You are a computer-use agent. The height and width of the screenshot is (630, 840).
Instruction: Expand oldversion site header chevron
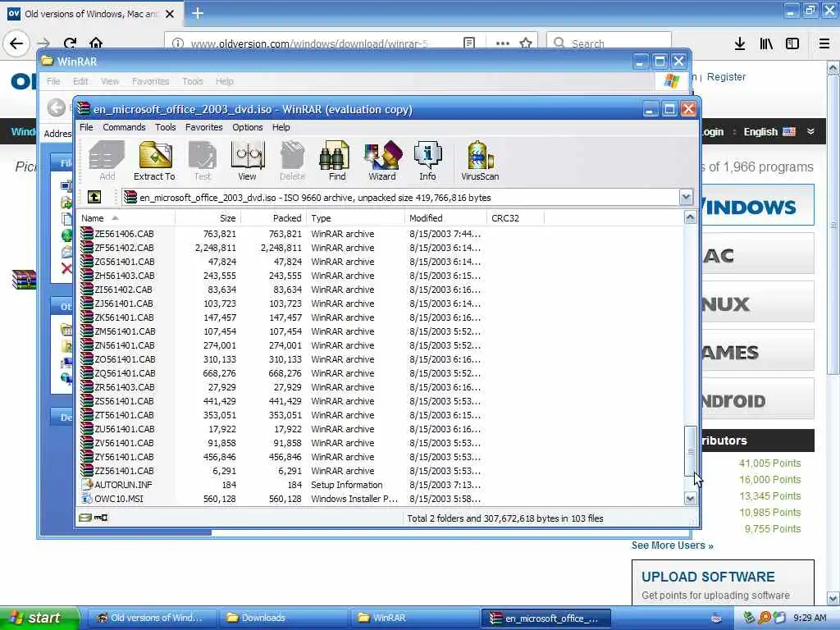(x=810, y=131)
